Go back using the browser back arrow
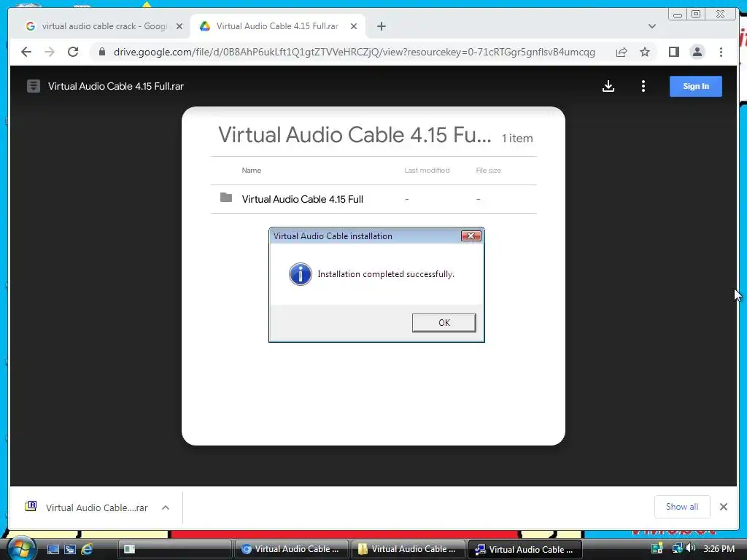747x560 pixels. 26,52
